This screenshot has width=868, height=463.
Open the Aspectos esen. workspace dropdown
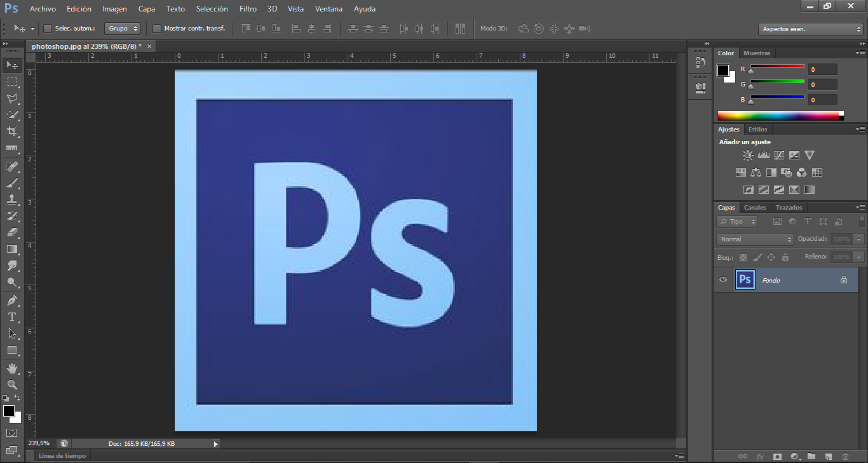coord(810,29)
